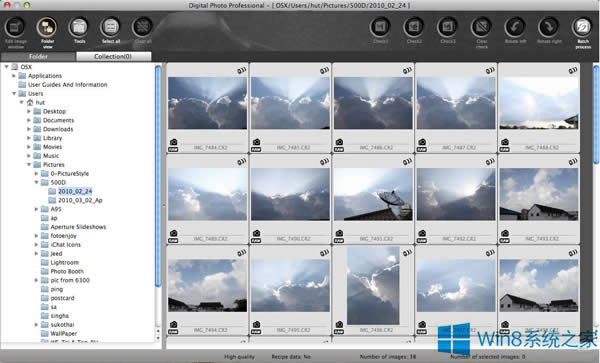
Task: Collapse the OSX root node
Action: click(x=6, y=67)
